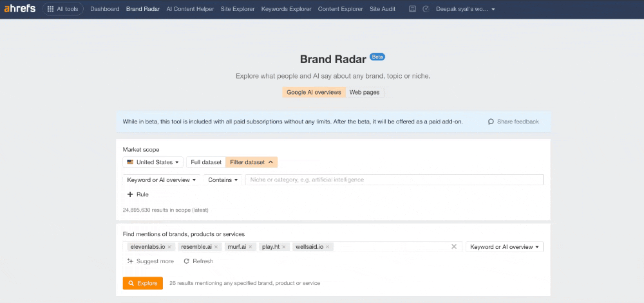Viewport: 644px width, 303px height.
Task: Click Suggest more sparkle button
Action: (x=150, y=261)
